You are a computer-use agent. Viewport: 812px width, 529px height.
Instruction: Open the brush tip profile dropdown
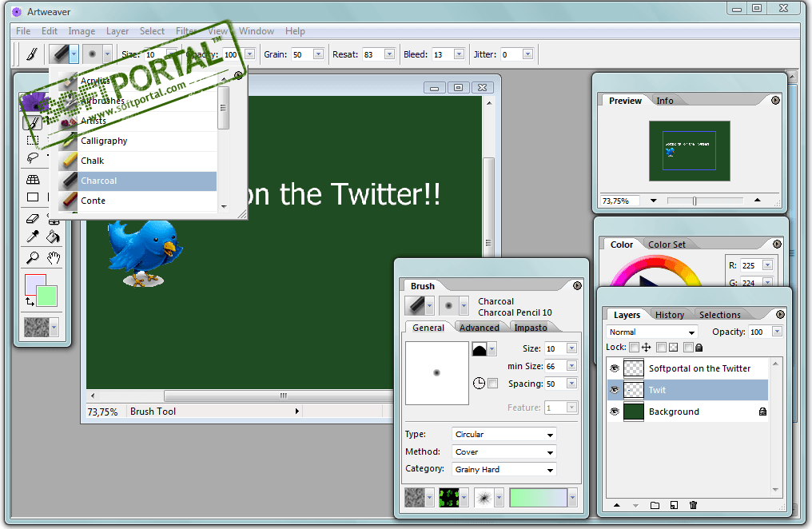[x=492, y=349]
